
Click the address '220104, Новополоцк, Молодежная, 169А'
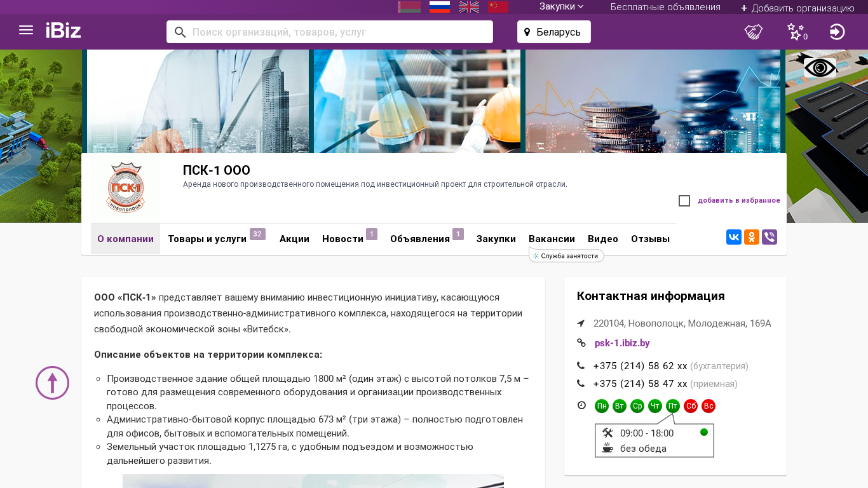(682, 323)
